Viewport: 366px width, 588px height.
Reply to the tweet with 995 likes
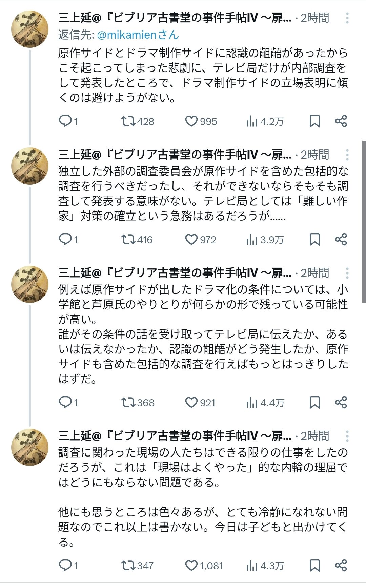65,121
